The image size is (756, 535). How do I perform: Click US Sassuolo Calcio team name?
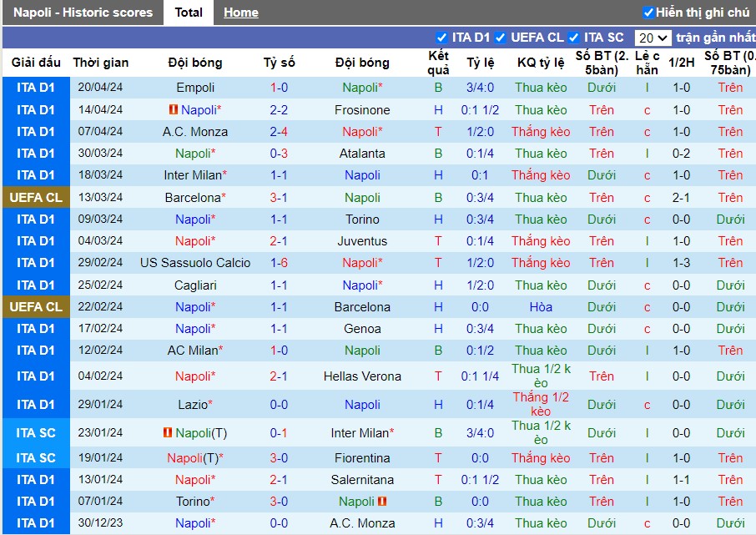pyautogui.click(x=195, y=263)
